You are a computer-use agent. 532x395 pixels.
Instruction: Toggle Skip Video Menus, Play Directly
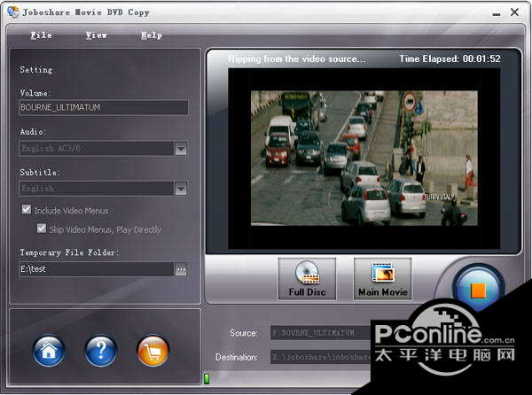click(42, 228)
